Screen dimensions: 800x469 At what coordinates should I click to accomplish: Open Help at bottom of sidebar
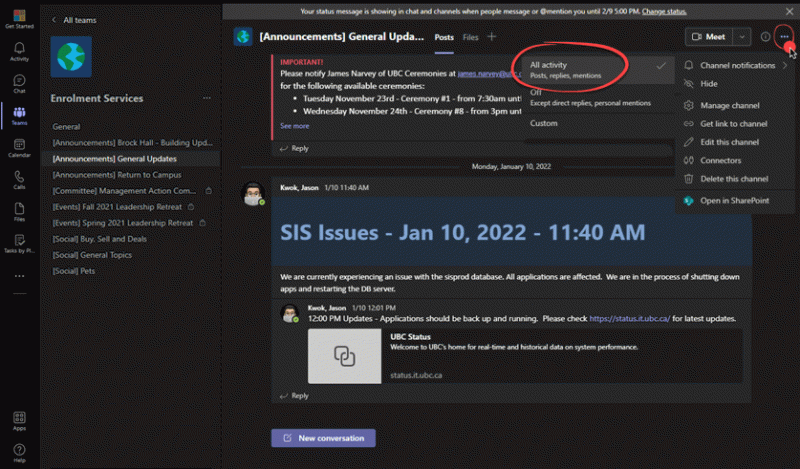pyautogui.click(x=19, y=453)
